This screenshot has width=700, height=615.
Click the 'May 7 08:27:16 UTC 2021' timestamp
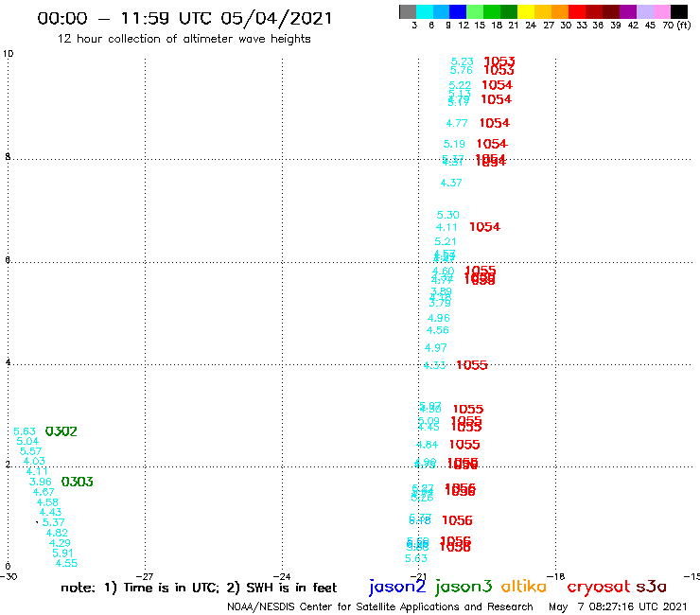pos(618,606)
